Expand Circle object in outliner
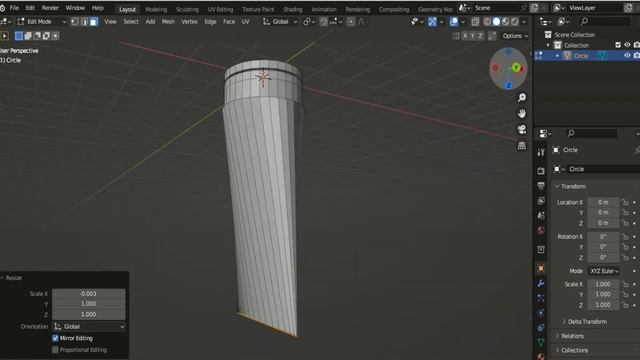 558,56
